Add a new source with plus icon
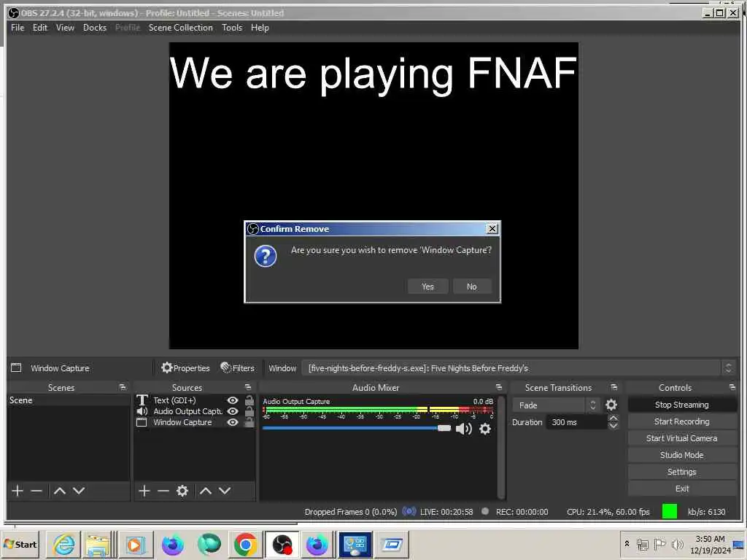The height and width of the screenshot is (560, 747). coord(144,491)
